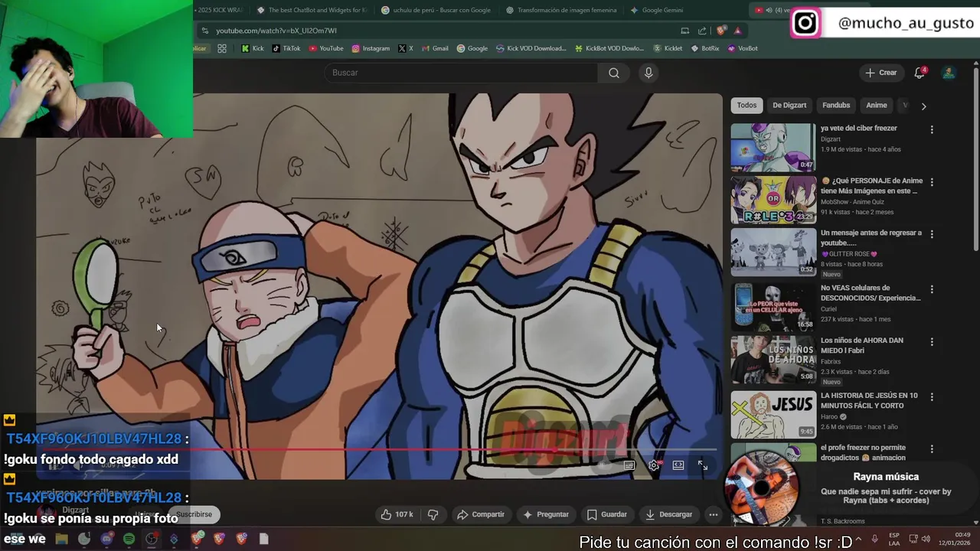This screenshot has width=980, height=551.
Task: Select the 'Fandubs' filter chip
Action: point(836,106)
